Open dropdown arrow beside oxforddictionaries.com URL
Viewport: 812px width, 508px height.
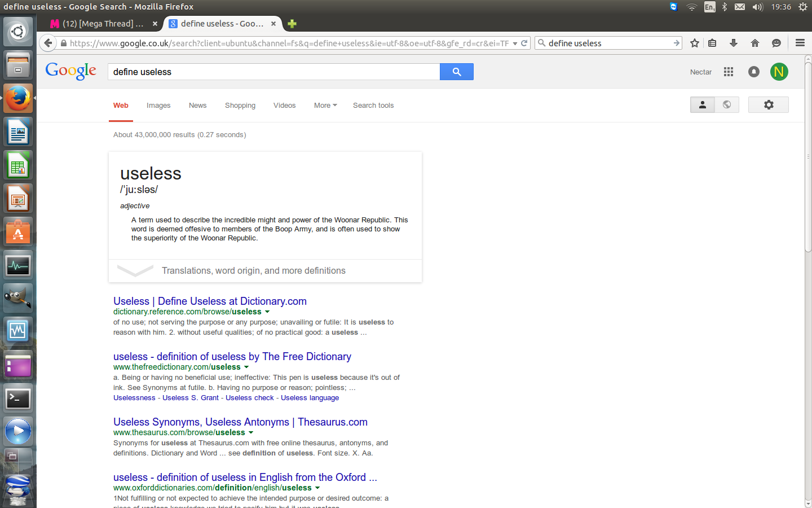(x=317, y=488)
